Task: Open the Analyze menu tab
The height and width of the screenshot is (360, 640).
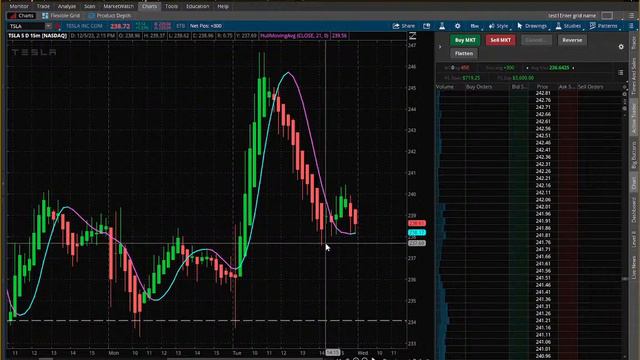Action: point(67,6)
